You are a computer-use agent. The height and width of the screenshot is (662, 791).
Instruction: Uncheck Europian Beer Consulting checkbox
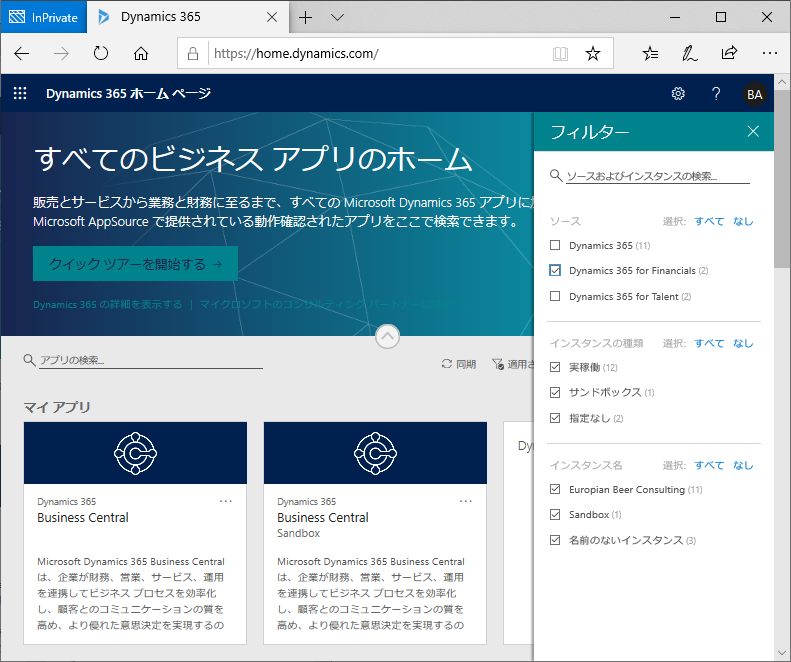[x=555, y=489]
